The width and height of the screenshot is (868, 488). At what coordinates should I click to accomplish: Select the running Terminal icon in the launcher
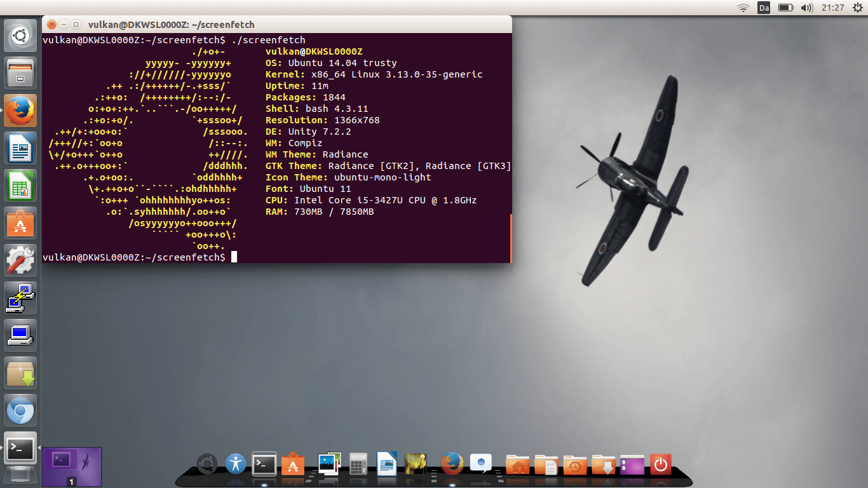click(21, 448)
